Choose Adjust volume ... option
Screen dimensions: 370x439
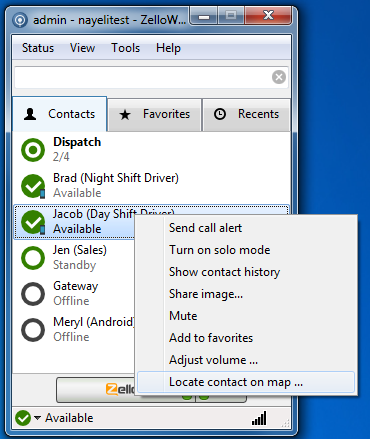tap(246, 360)
